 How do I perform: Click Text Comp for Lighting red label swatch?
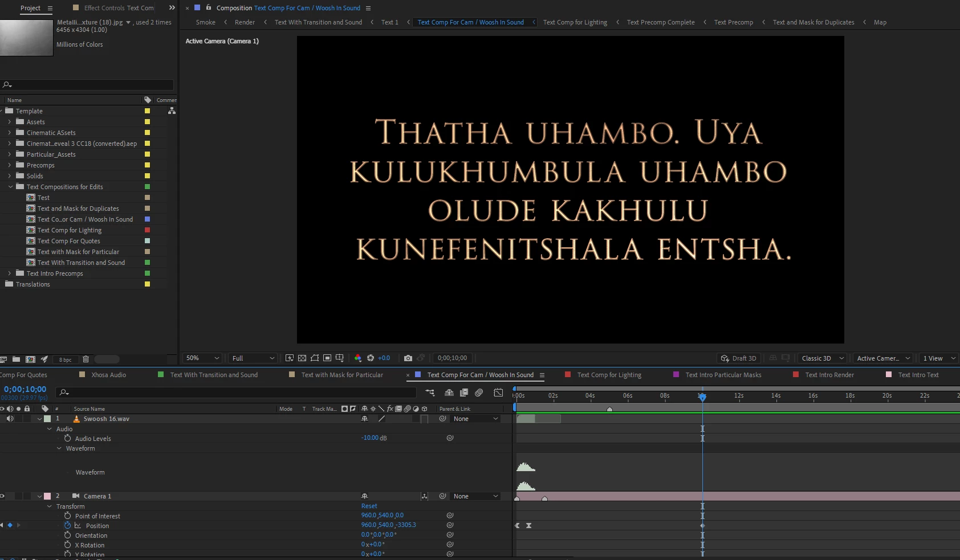pyautogui.click(x=147, y=230)
